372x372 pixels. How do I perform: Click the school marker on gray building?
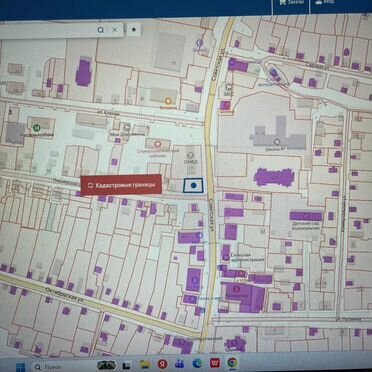coord(276,142)
